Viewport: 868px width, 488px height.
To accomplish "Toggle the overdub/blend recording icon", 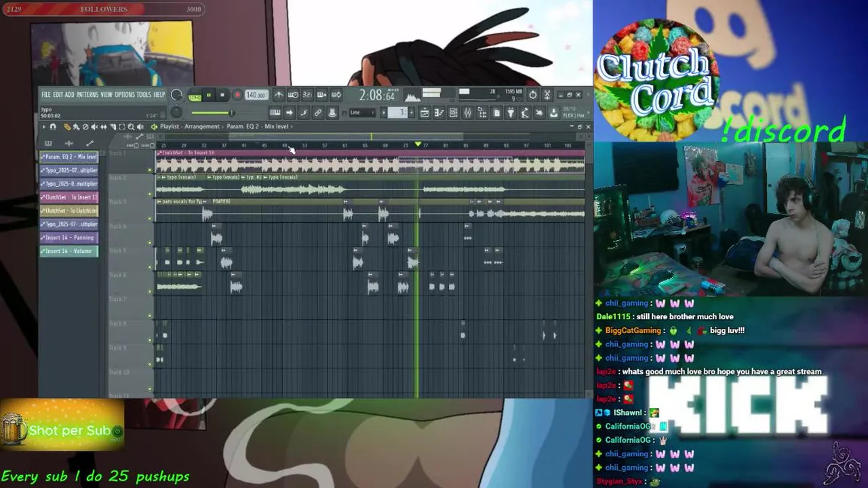I will pos(321,94).
